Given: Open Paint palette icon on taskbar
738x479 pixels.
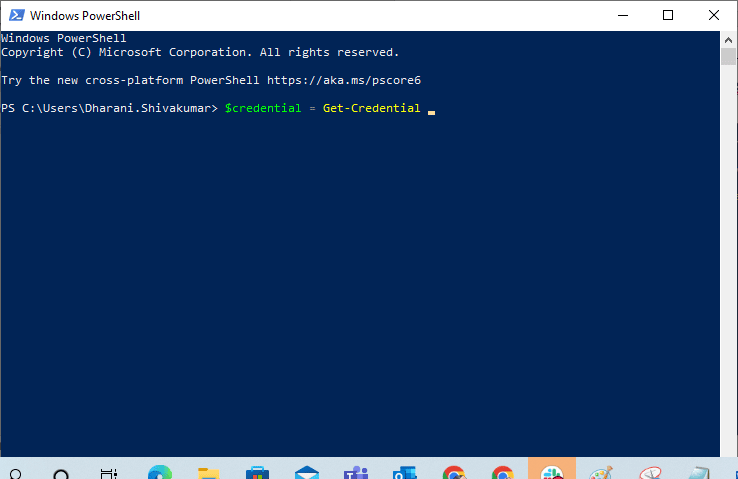Looking at the screenshot, I should [x=601, y=472].
